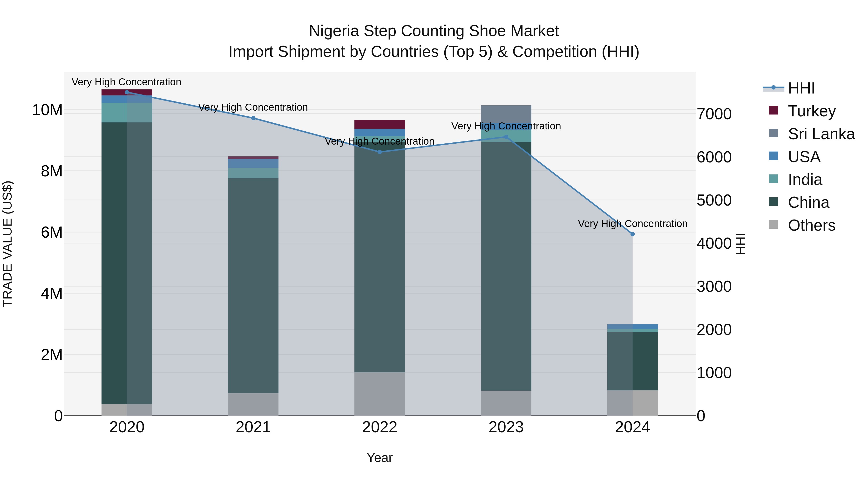Click the Turkey bar segment in 2022
Viewport: 868px width, 488px height.
pyautogui.click(x=380, y=125)
